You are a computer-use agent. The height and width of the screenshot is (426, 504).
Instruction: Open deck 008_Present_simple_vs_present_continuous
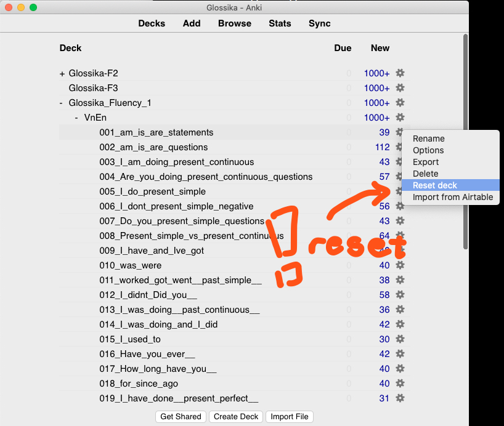pos(191,236)
